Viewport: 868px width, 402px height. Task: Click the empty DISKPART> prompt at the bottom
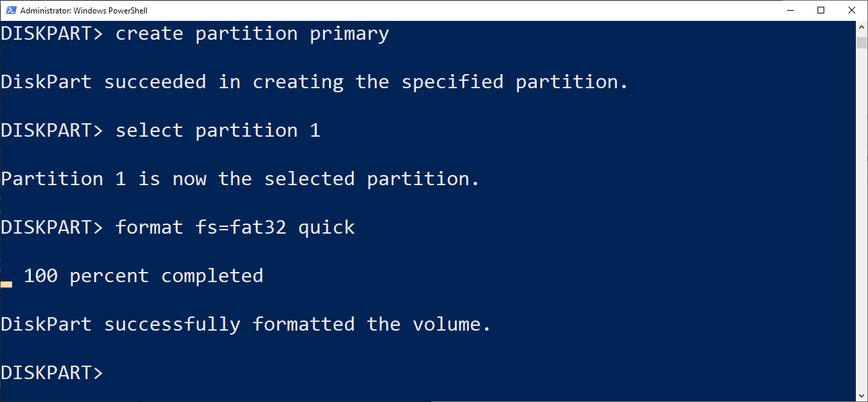pyautogui.click(x=52, y=372)
